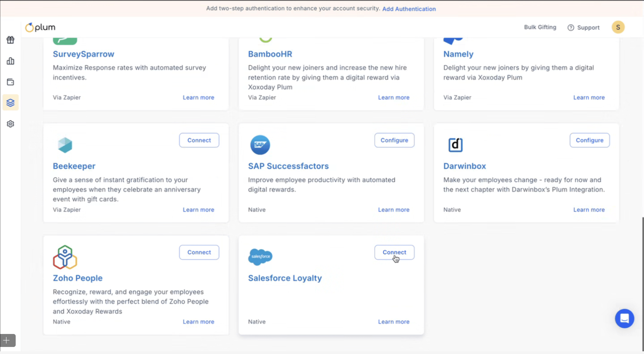Screen dimensions: 644x354
Task: Learn more about Darwinbox
Action: (x=589, y=210)
